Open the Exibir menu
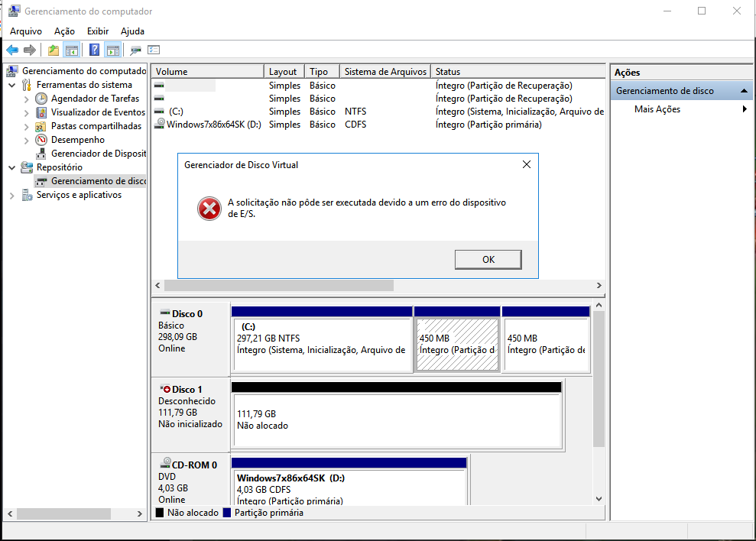This screenshot has height=541, width=756. (98, 31)
